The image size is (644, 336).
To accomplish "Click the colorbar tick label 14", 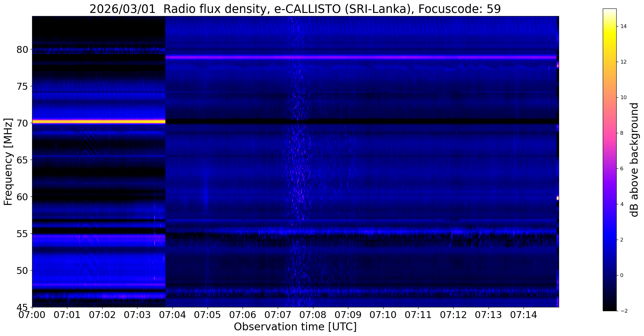I will tap(623, 26).
